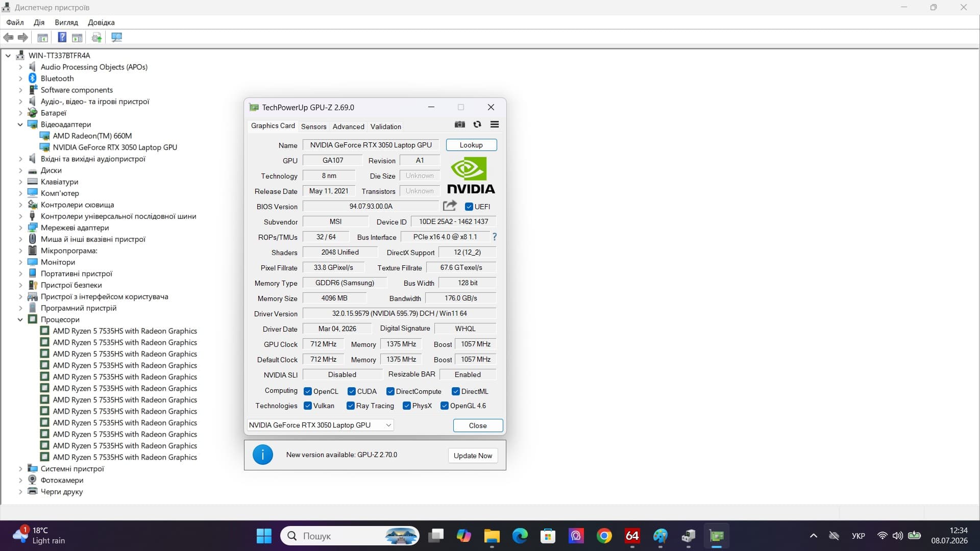
Task: Select NVIDIA GeForce RTX 3050 Laptop GPU tree item
Action: click(x=115, y=147)
